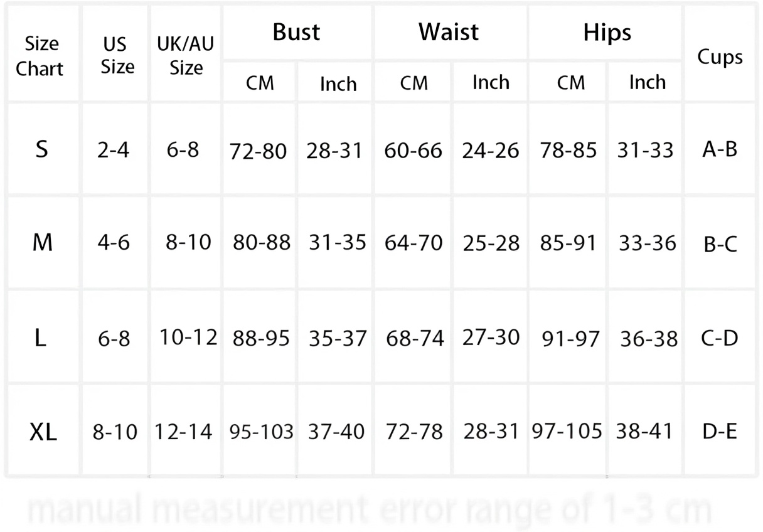Screen dimensions: 763x532
Task: Click the A-B cups cell
Action: point(720,149)
